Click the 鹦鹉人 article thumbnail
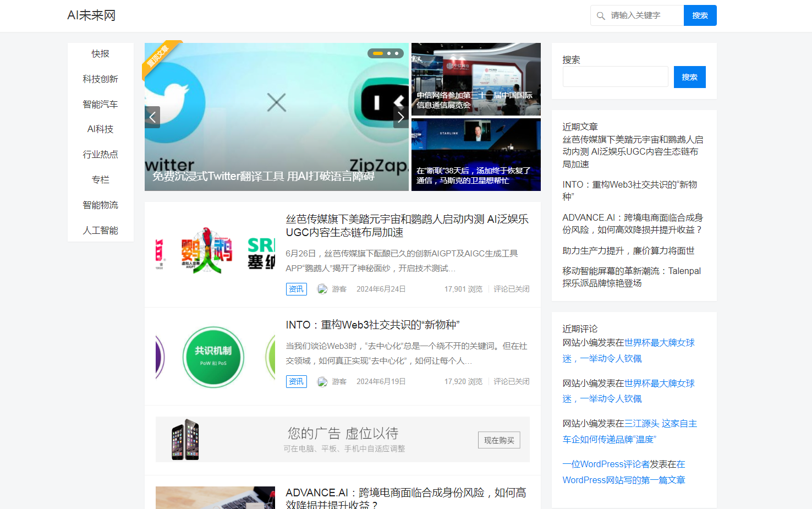 click(215, 253)
